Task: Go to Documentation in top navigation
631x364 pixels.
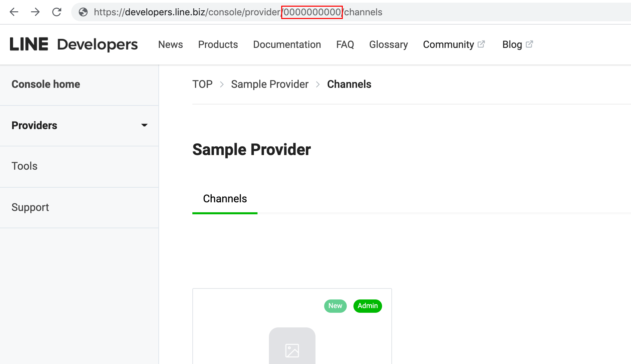Action: (x=287, y=45)
